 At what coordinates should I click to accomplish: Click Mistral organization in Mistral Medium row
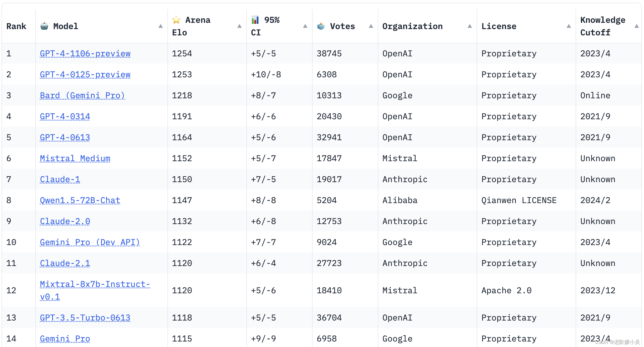click(400, 158)
